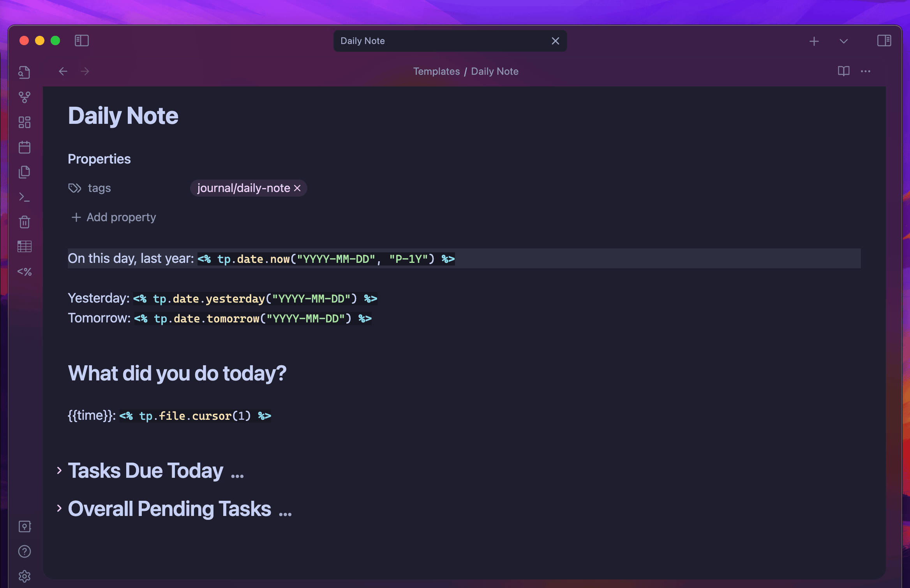Viewport: 910px width, 588px height.
Task: Open the table icon in ribbon
Action: (x=25, y=246)
